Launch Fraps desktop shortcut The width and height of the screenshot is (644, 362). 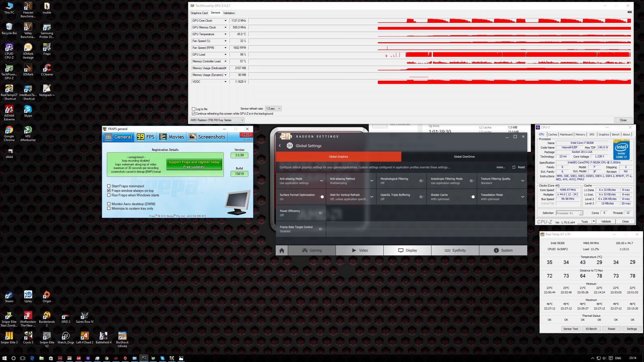[47, 49]
